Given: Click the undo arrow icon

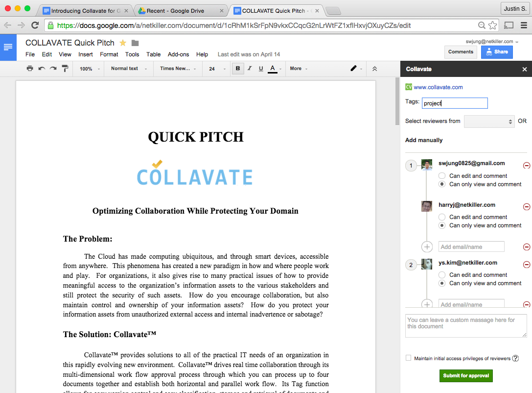Looking at the screenshot, I should (x=42, y=69).
